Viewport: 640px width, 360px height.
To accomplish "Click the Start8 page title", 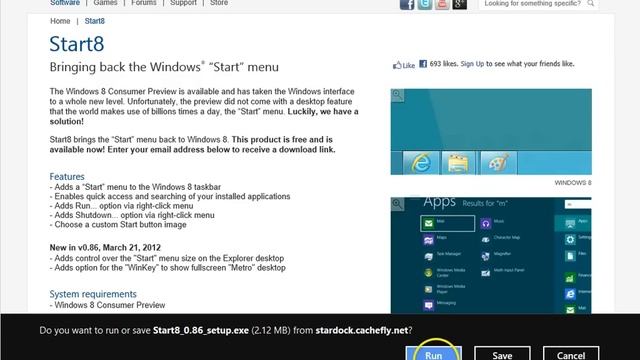I will (77, 44).
